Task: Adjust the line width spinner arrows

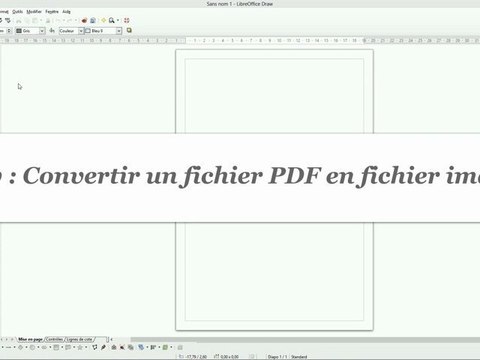Action: click(9, 31)
